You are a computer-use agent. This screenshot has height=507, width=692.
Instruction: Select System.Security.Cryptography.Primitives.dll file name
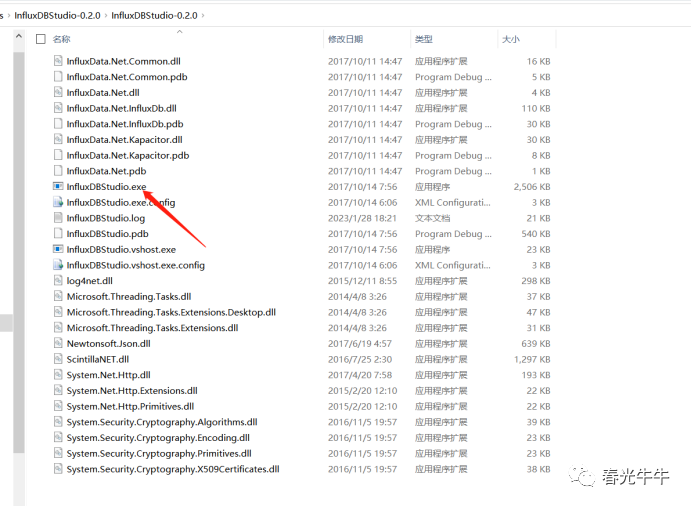(159, 453)
